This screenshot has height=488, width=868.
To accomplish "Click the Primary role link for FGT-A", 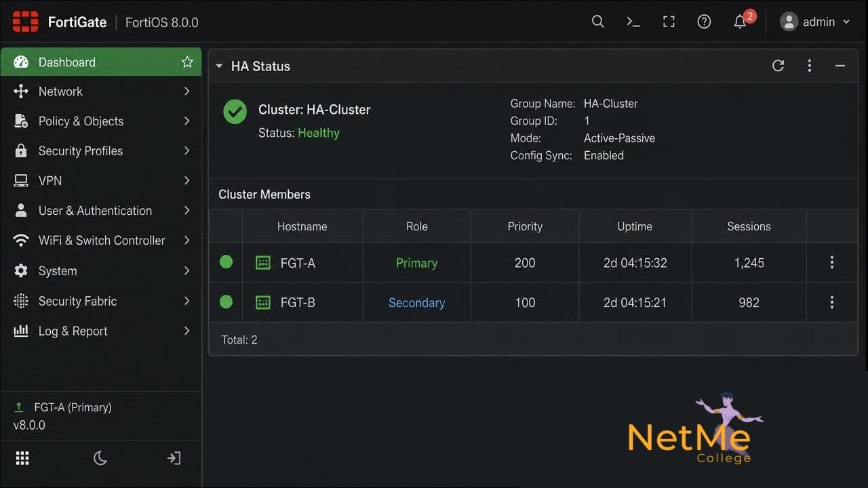I will click(x=416, y=263).
